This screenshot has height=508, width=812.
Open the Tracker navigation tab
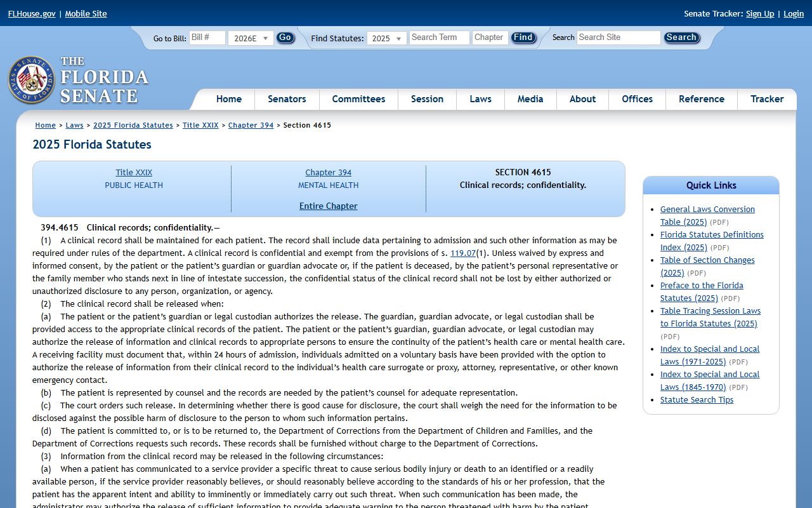tap(767, 99)
